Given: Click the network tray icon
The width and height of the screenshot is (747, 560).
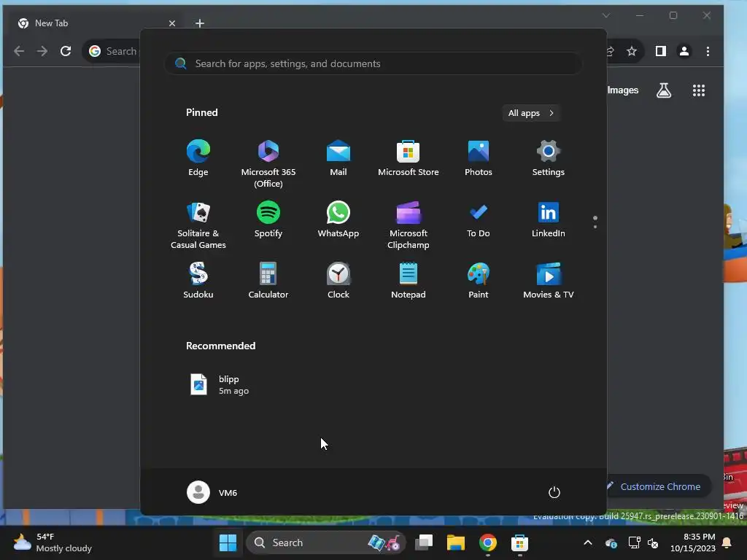Looking at the screenshot, I should 634,542.
